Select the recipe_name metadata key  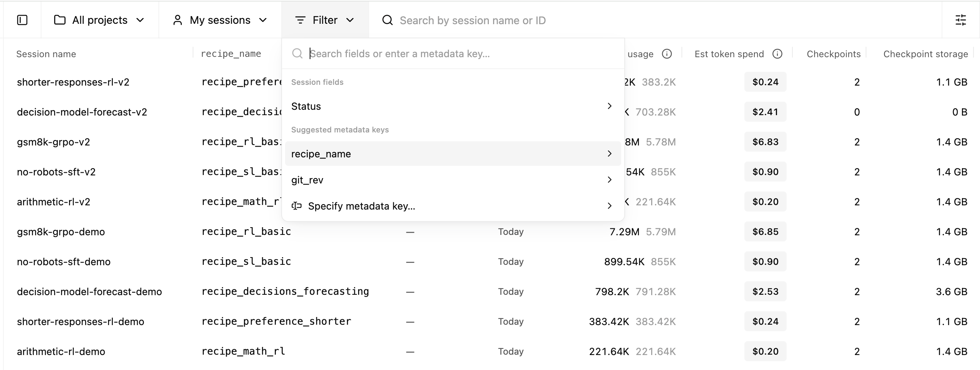click(453, 154)
